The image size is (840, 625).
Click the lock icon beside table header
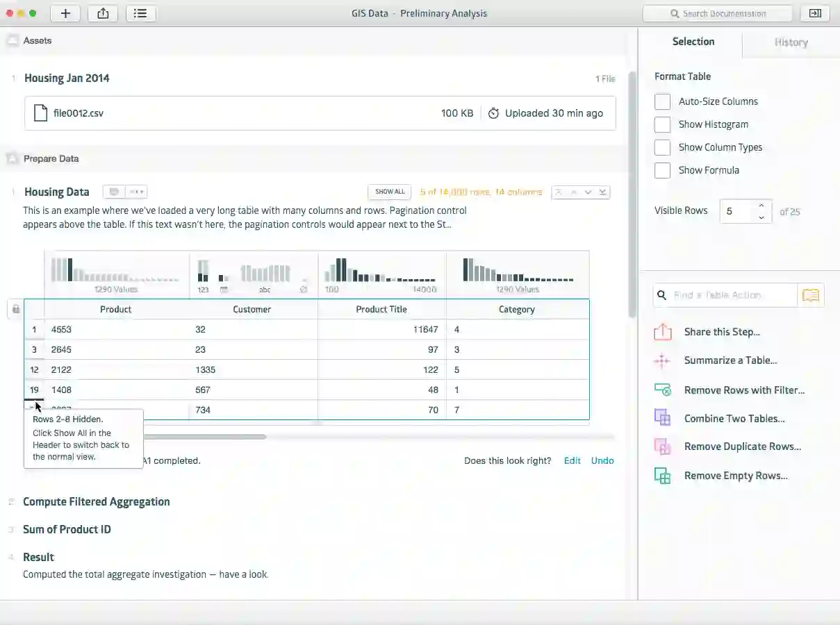15,309
